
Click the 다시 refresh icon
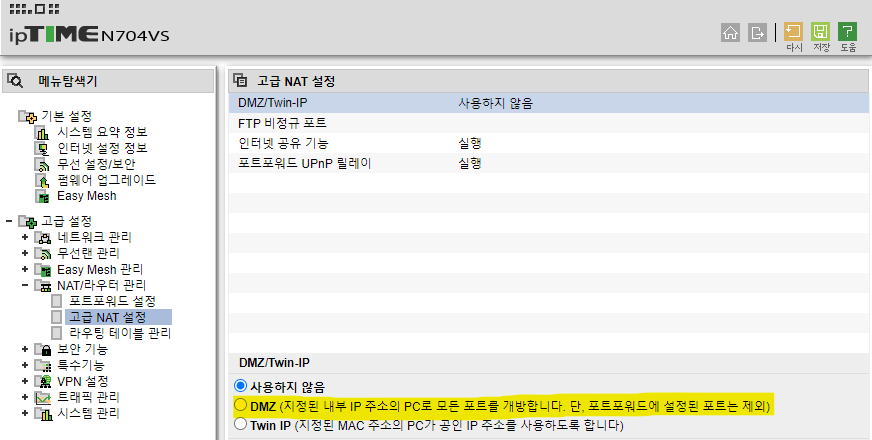(x=794, y=31)
